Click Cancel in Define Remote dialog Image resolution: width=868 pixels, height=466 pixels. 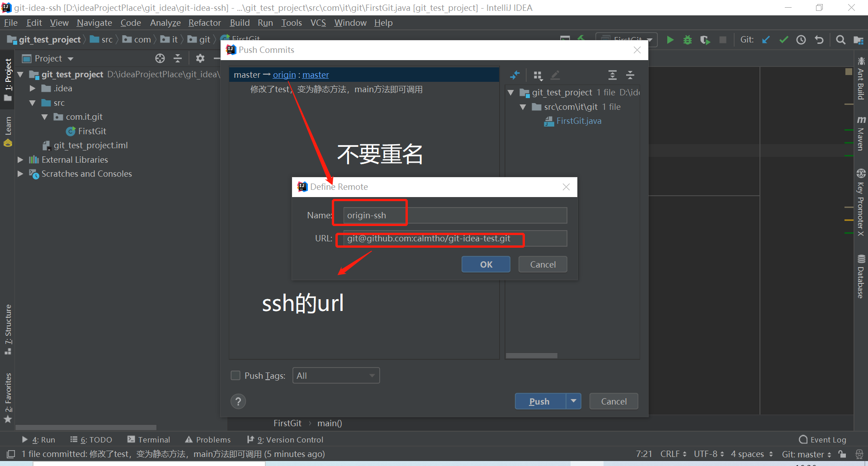tap(542, 264)
